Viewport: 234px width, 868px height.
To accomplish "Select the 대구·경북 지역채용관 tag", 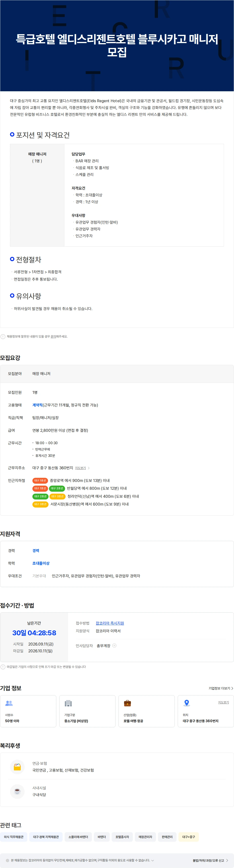I will pos(46,837).
